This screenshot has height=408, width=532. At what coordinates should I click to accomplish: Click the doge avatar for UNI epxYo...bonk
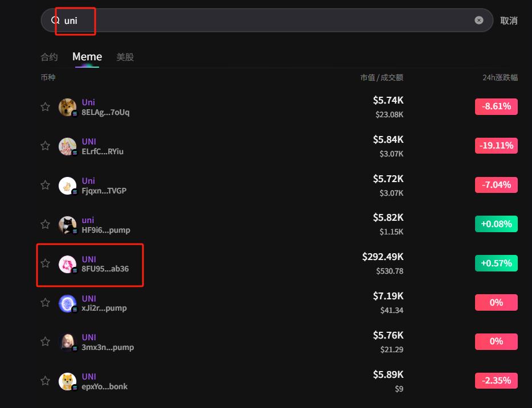pyautogui.click(x=67, y=381)
